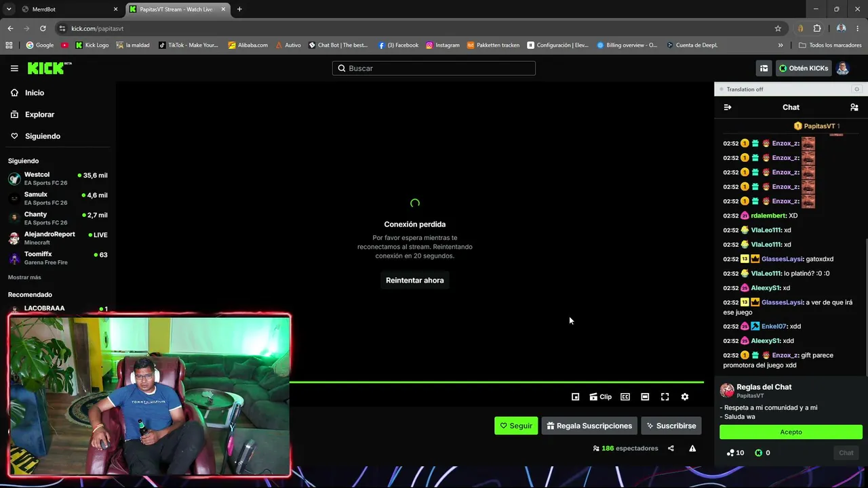The width and height of the screenshot is (868, 488).
Task: Open translation settings gear in chat
Action: (856, 89)
